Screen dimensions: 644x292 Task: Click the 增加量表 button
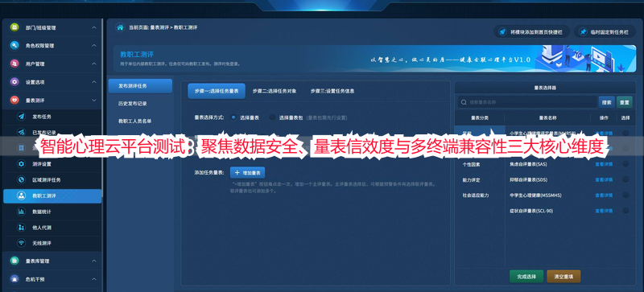[x=248, y=172]
